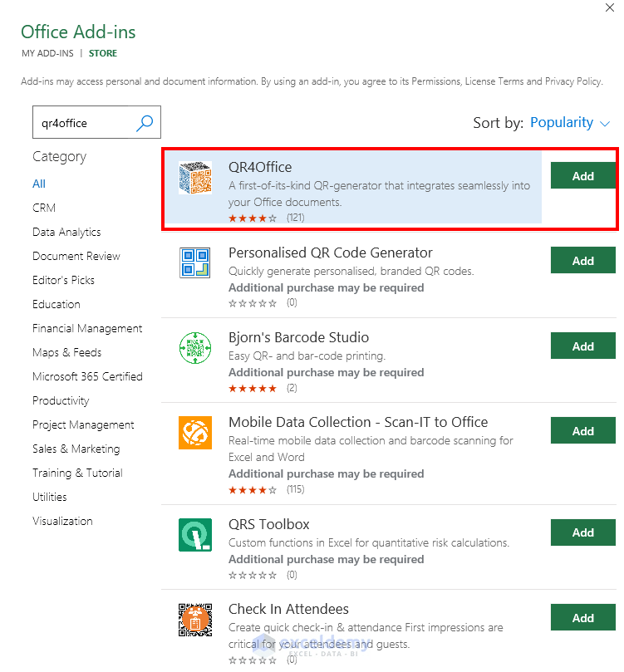Click the QR4Office cube icon
This screenshot has height=672, width=624.
click(x=195, y=179)
